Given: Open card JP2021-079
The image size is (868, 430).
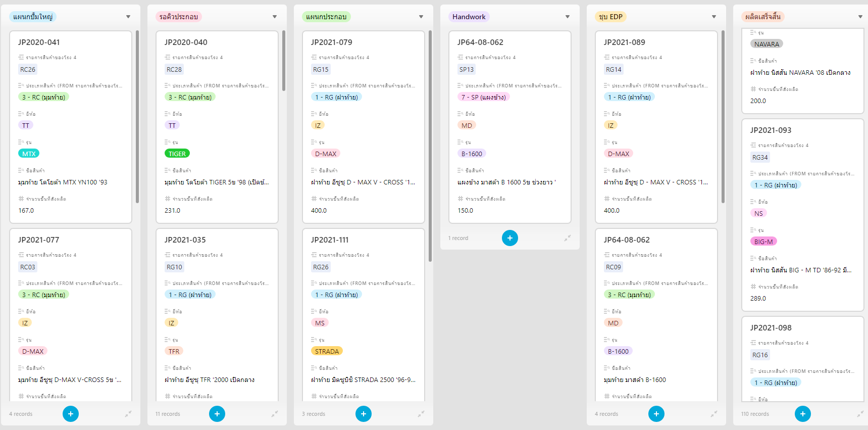Looking at the screenshot, I should pyautogui.click(x=364, y=127).
